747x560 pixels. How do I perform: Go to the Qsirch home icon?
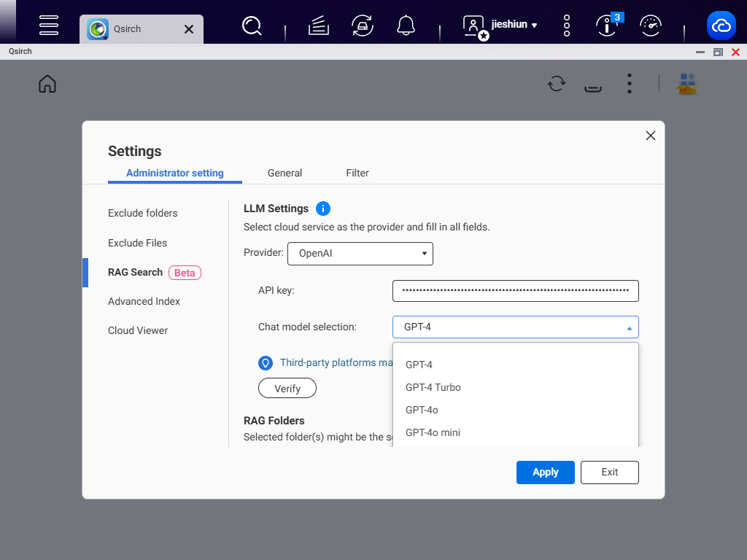coord(47,85)
